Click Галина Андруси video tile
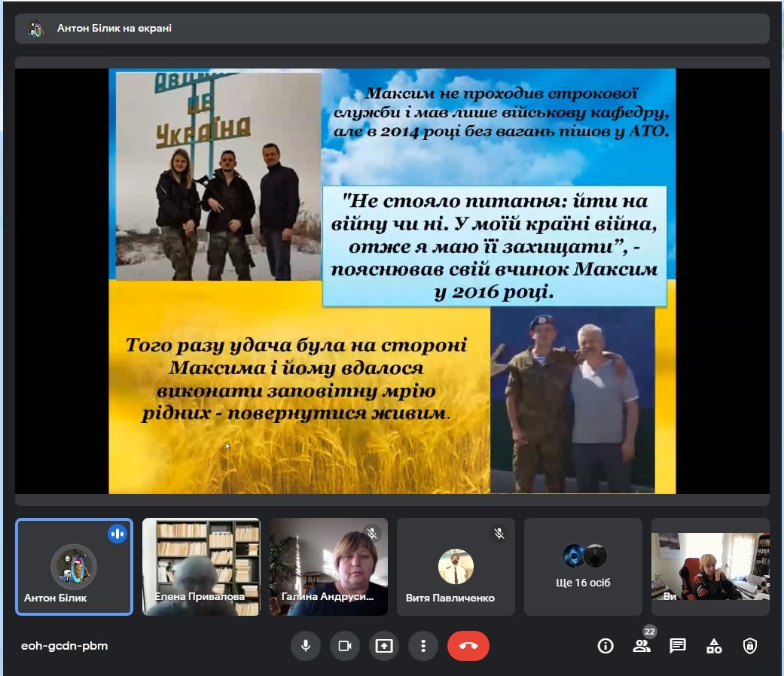Screen dimensions: 784x676 328,566
